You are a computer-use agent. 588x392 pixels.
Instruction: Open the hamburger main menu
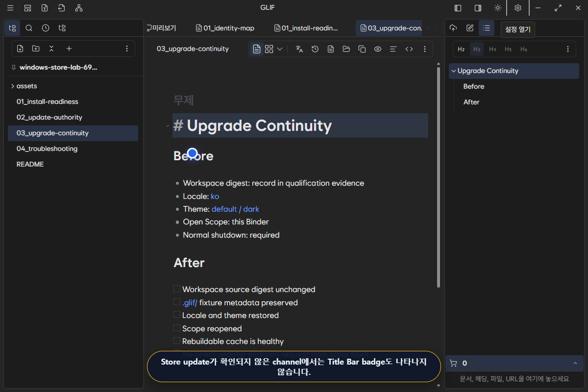click(10, 8)
